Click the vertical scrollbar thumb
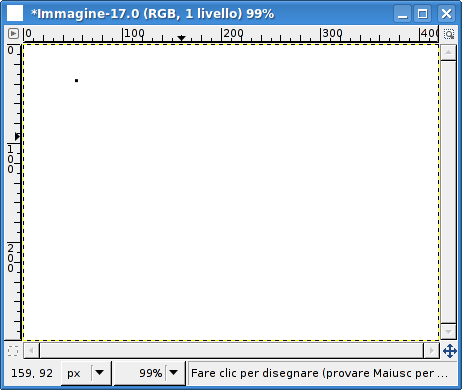The width and height of the screenshot is (462, 390). [448, 192]
